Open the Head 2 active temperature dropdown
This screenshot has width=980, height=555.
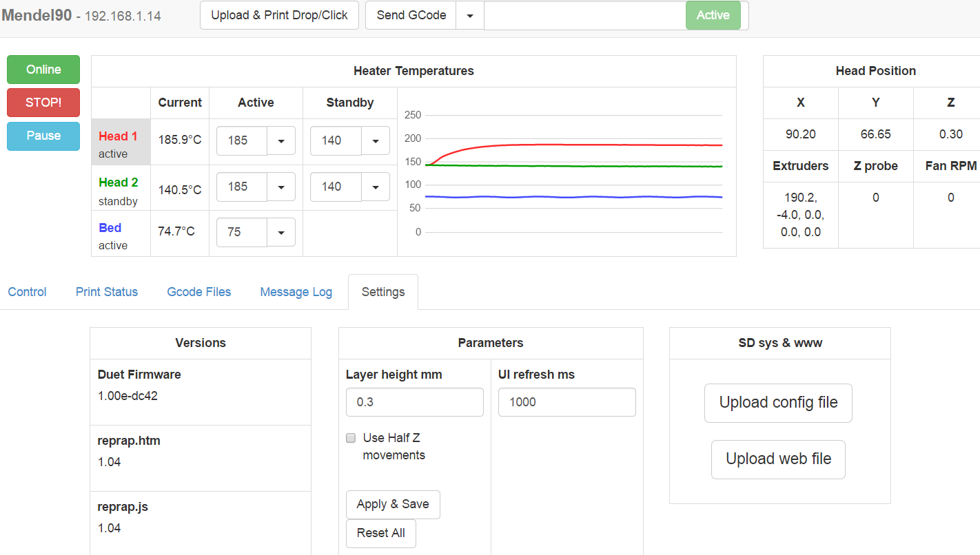point(281,187)
